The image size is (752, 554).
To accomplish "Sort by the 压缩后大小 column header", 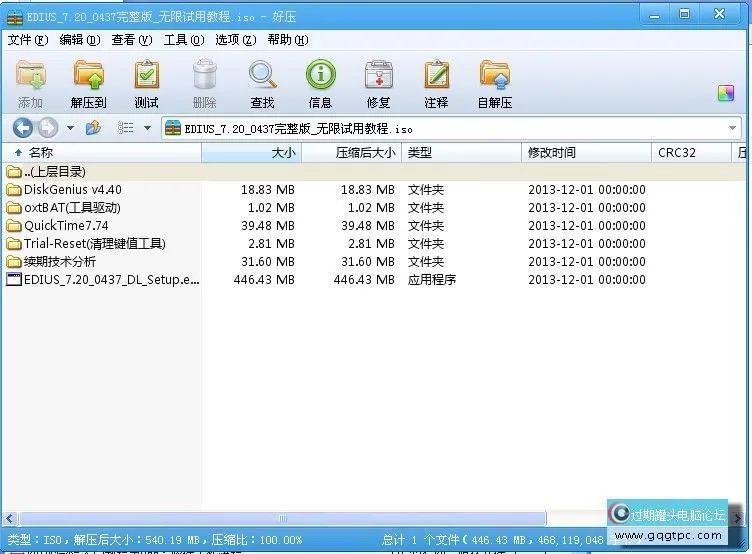I will [x=352, y=153].
